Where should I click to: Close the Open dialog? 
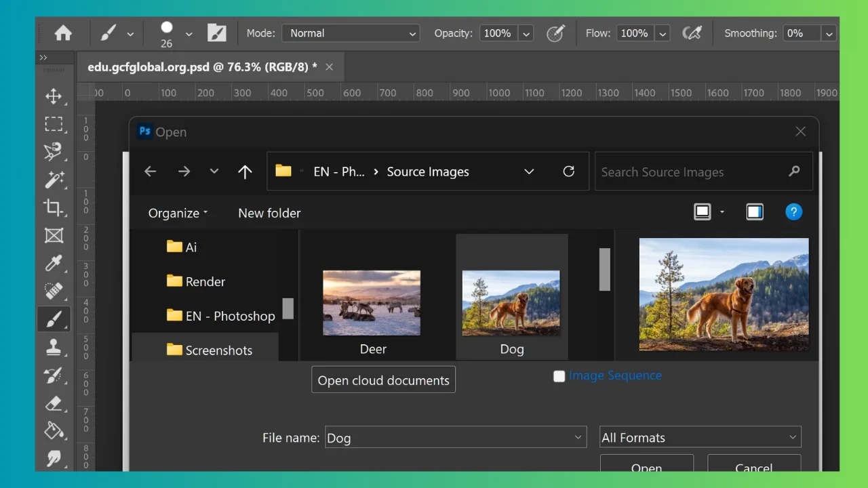[x=801, y=131]
